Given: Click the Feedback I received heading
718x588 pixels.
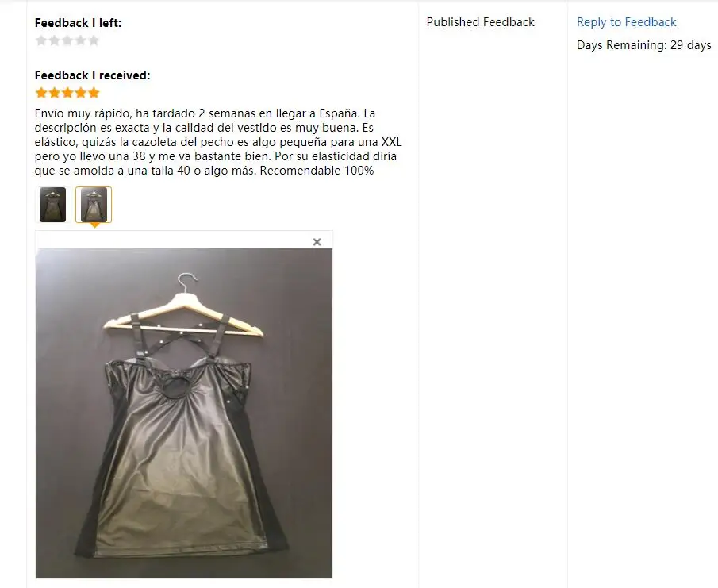Looking at the screenshot, I should 93,75.
